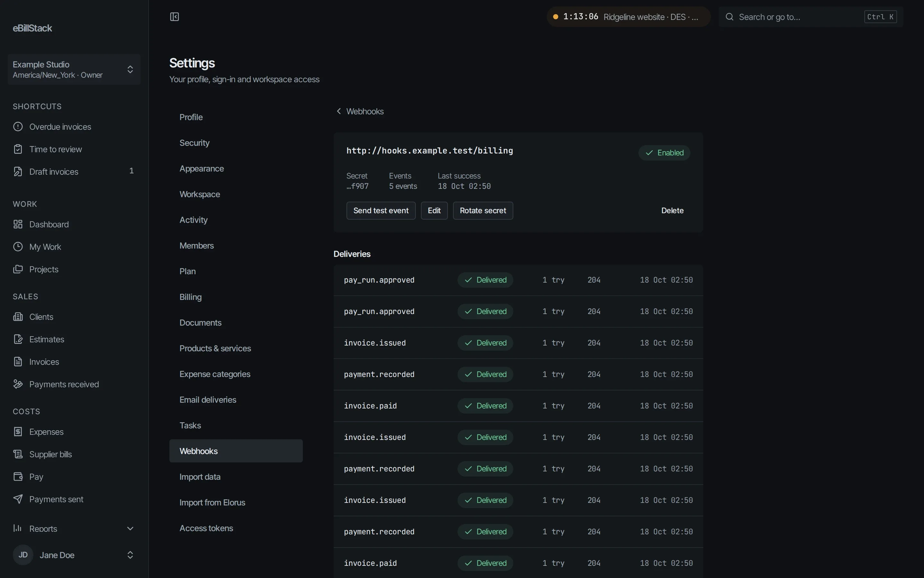Select the Email deliveries settings tab
Image resolution: width=924 pixels, height=578 pixels.
tap(236, 399)
